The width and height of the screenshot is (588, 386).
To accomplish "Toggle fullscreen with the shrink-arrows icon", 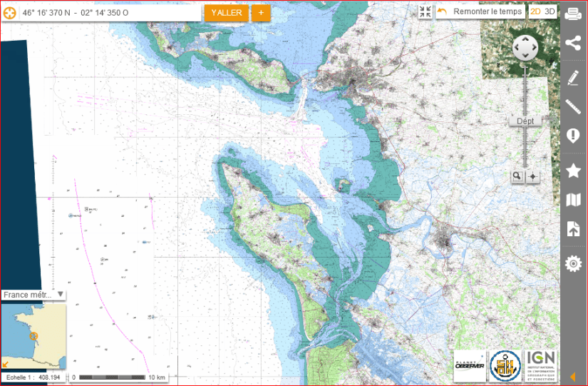I will 425,12.
